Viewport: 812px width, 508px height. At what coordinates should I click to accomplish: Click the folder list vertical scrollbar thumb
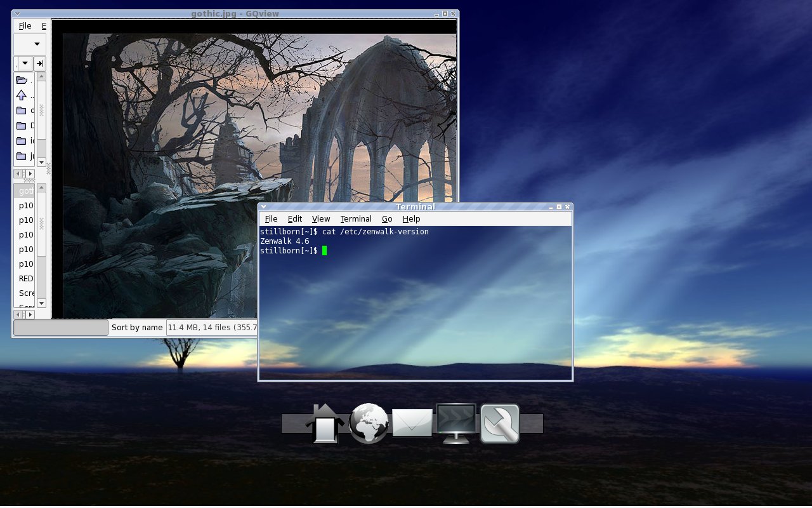pos(41,110)
